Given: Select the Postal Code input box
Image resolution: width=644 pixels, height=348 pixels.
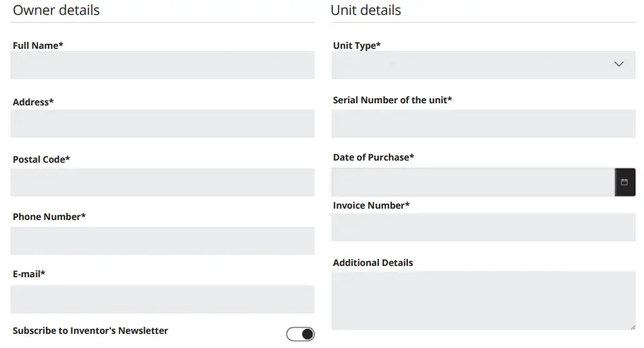Looking at the screenshot, I should pyautogui.click(x=162, y=182).
